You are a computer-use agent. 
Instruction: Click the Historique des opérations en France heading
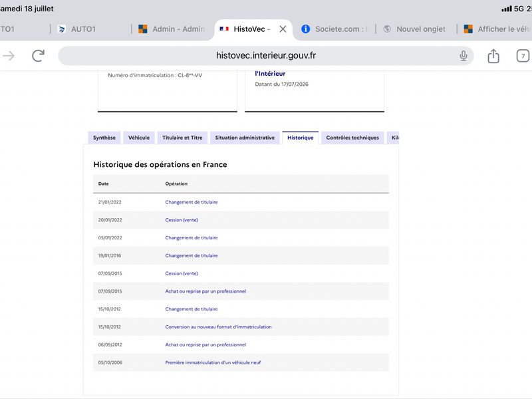click(x=160, y=164)
